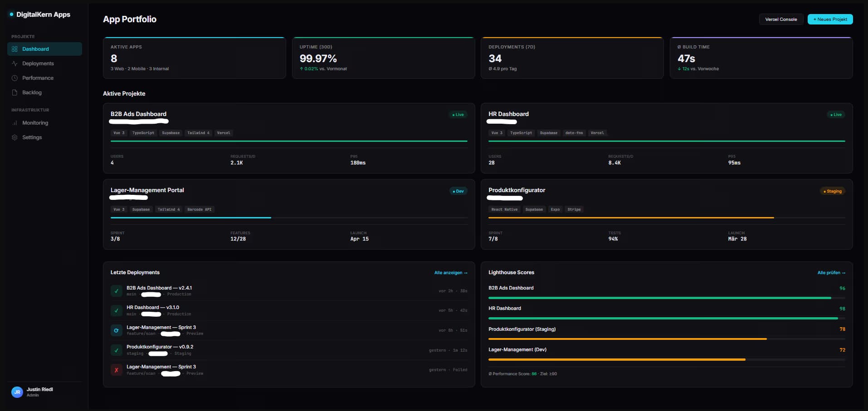Open the Vercel Console

(781, 19)
